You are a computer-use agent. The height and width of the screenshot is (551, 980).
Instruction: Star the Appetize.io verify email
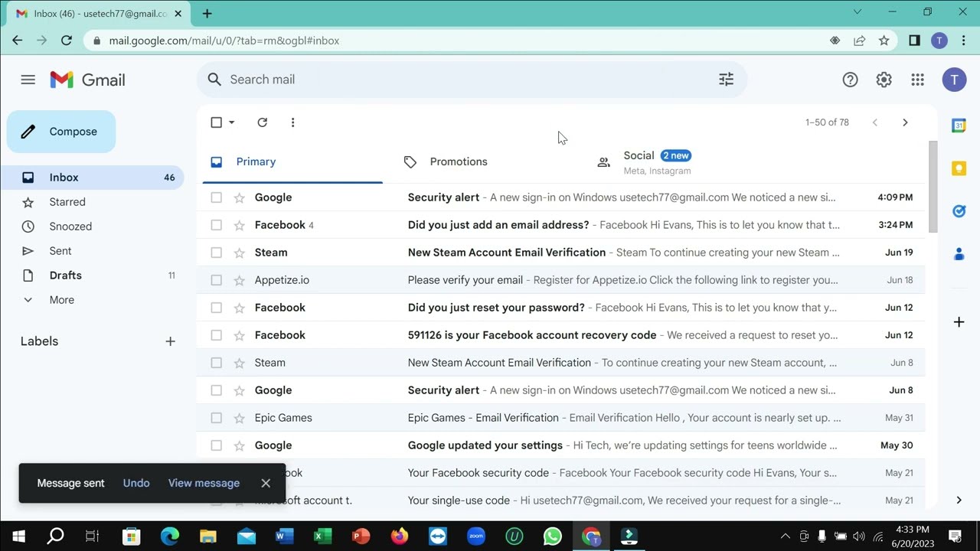point(239,280)
